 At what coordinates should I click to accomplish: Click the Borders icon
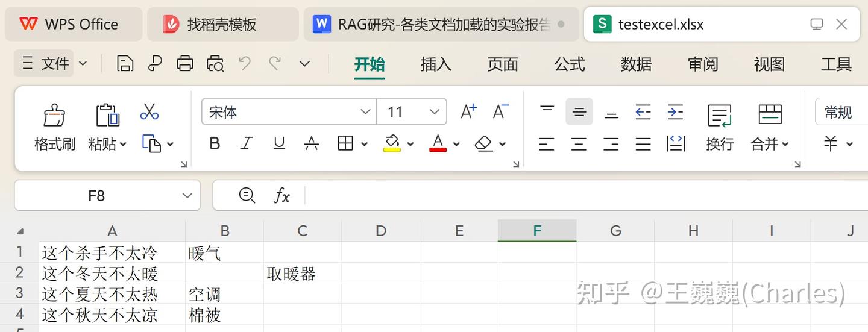pyautogui.click(x=345, y=143)
